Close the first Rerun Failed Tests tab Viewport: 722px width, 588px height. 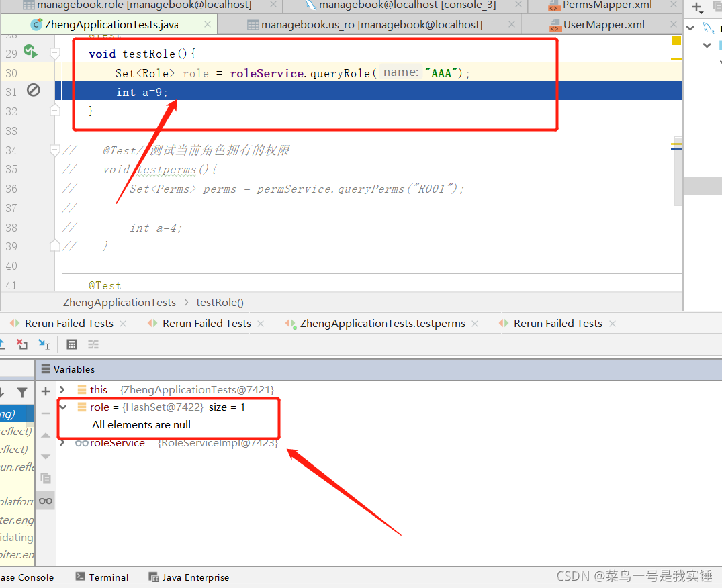[x=123, y=324]
